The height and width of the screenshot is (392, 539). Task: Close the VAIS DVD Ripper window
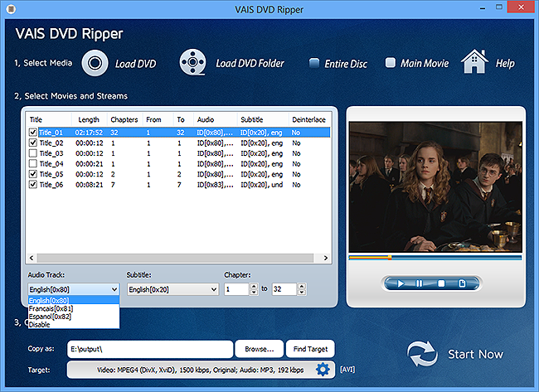click(x=521, y=7)
